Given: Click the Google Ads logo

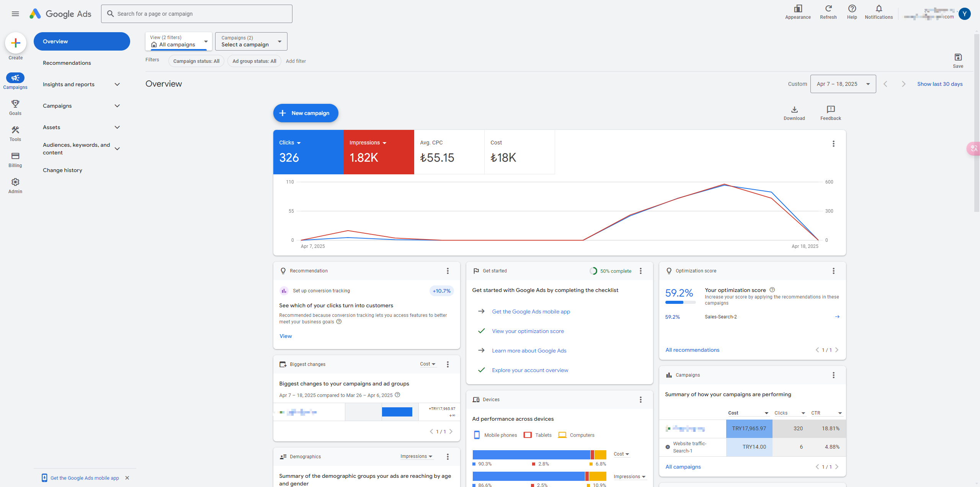Looking at the screenshot, I should [60, 14].
